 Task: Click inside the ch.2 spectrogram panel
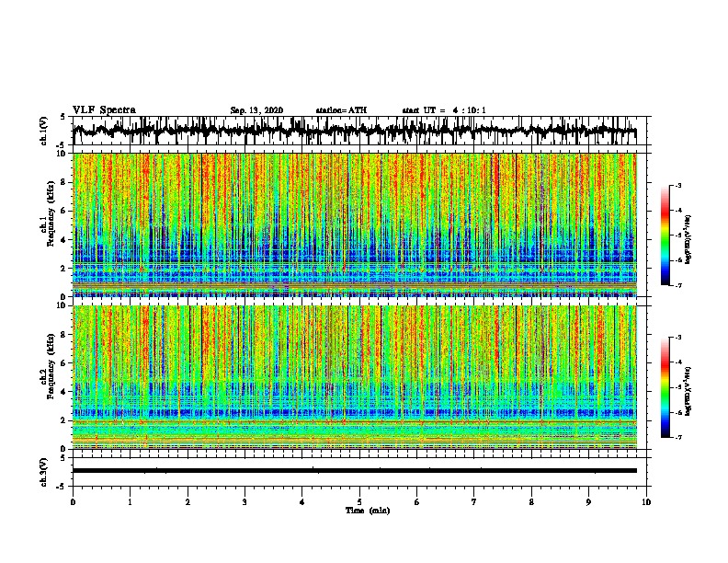pyautogui.click(x=355, y=377)
